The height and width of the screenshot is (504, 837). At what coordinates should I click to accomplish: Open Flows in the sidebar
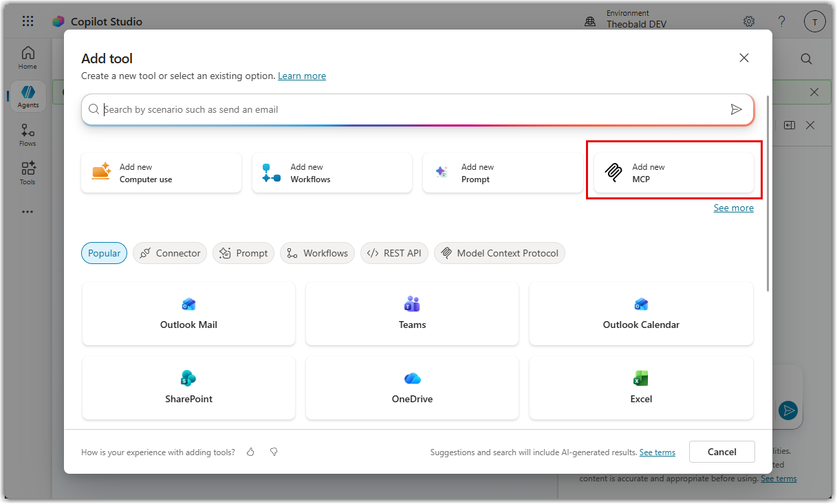coord(28,135)
